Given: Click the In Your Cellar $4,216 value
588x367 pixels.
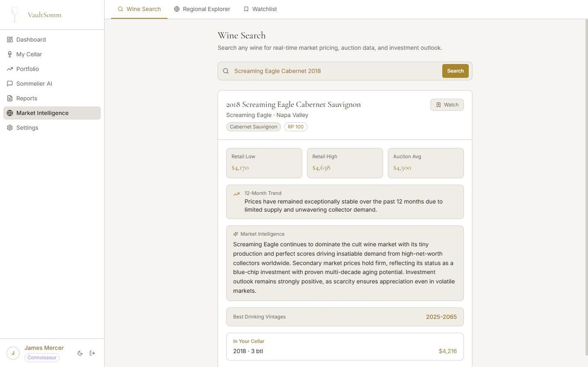Looking at the screenshot, I should click(448, 351).
